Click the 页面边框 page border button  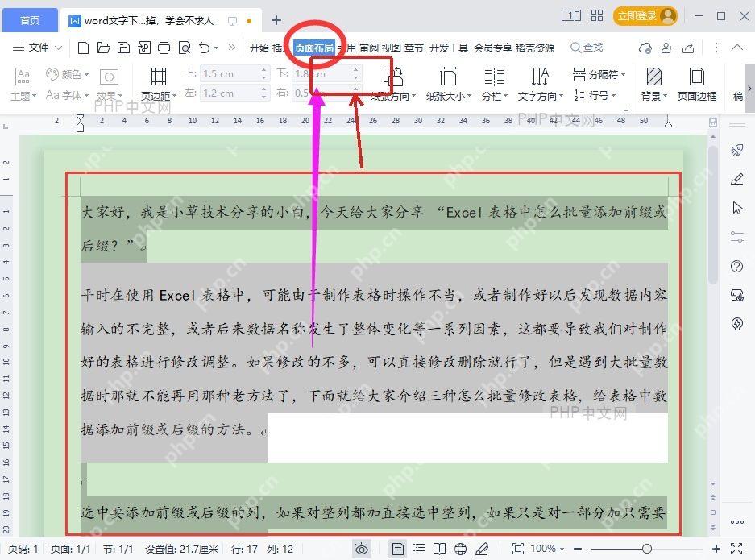pos(696,85)
